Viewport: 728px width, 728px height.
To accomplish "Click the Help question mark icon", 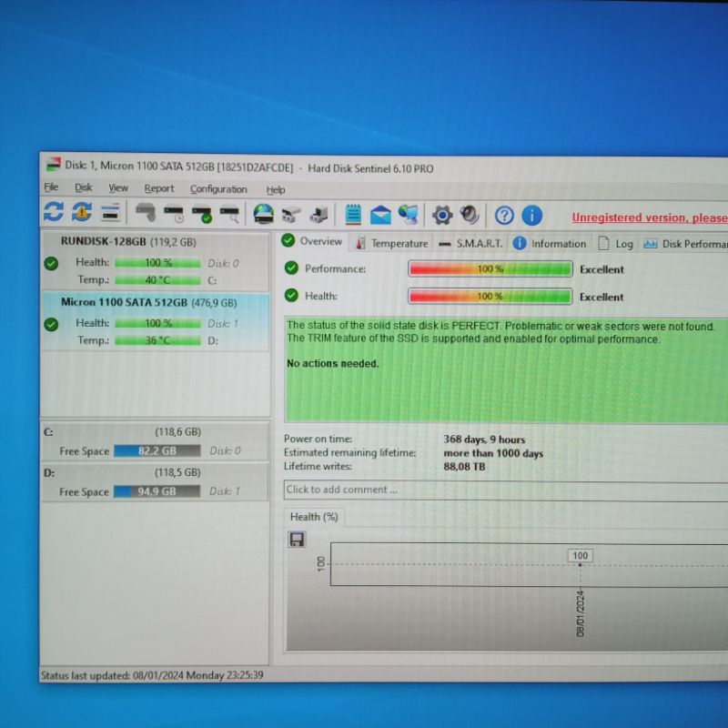I will [504, 215].
